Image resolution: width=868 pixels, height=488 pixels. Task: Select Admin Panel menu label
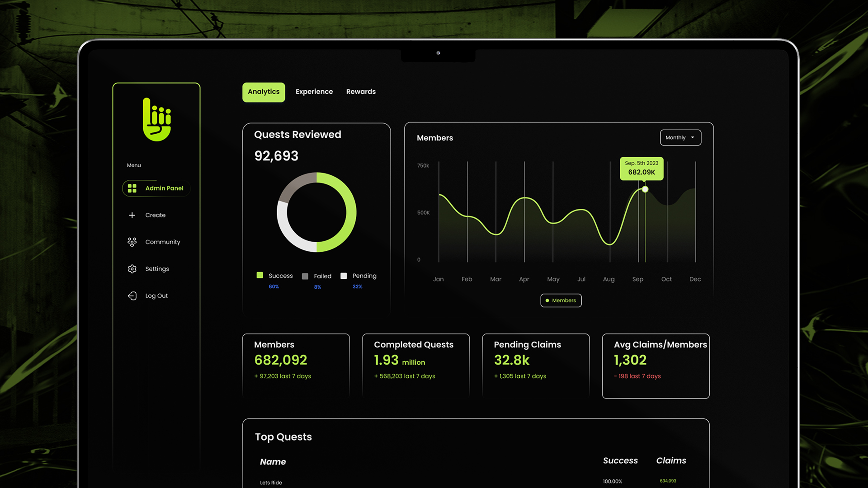tap(165, 188)
